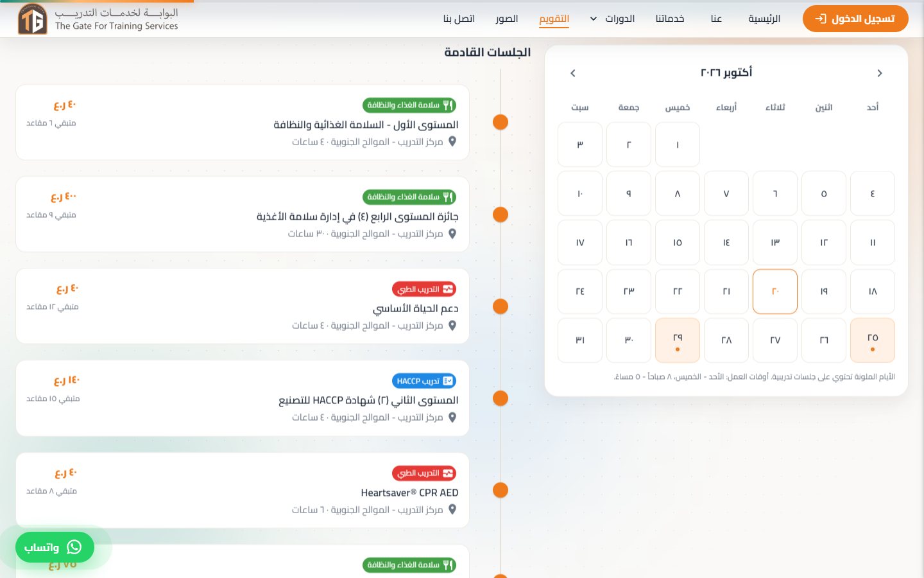
Task: Click the أكتوبر ٢٠٢٦ month title
Action: (x=726, y=73)
